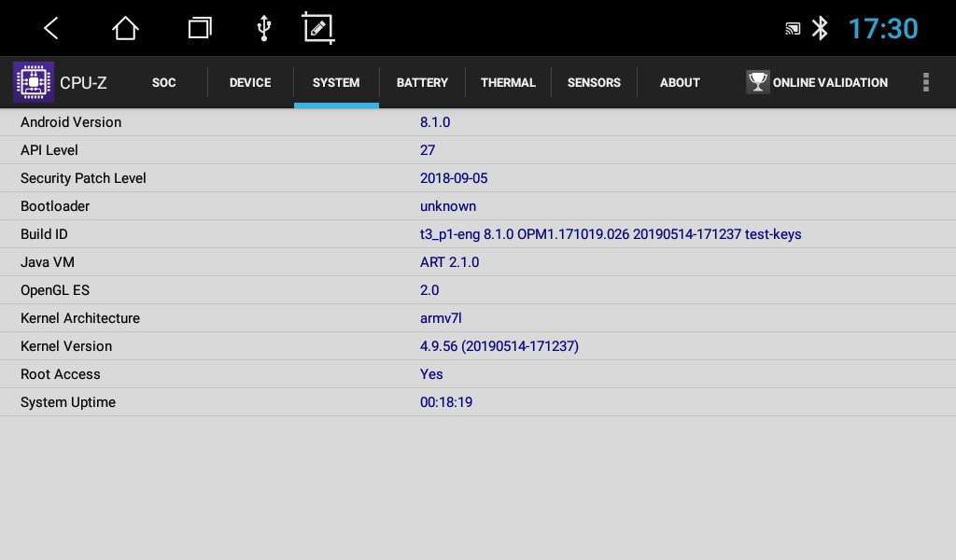Select the Java VM label
The width and height of the screenshot is (956, 560).
[x=48, y=262]
